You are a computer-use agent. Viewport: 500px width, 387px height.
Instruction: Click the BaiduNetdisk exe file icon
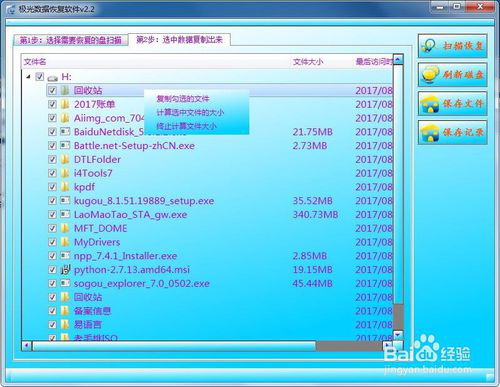(65, 132)
